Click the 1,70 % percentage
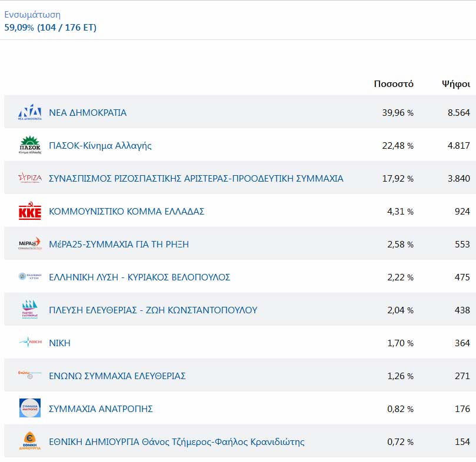 [x=400, y=343]
